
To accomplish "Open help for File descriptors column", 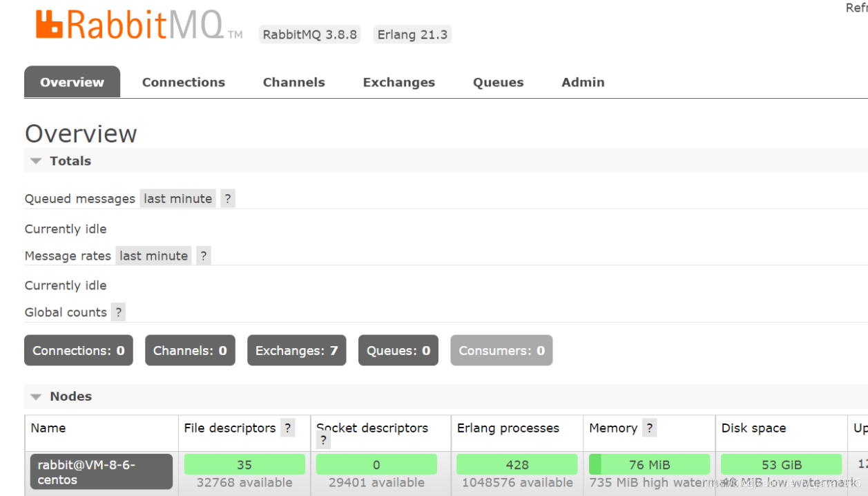I will click(287, 428).
